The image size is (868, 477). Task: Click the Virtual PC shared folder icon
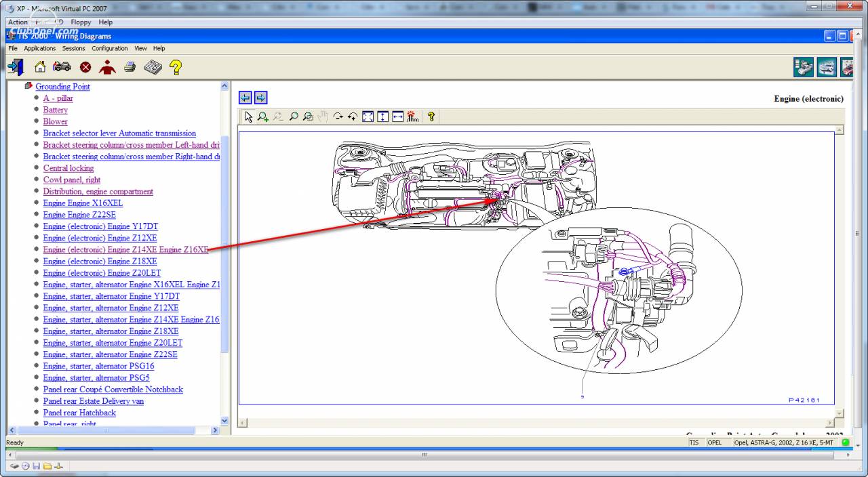click(x=47, y=466)
